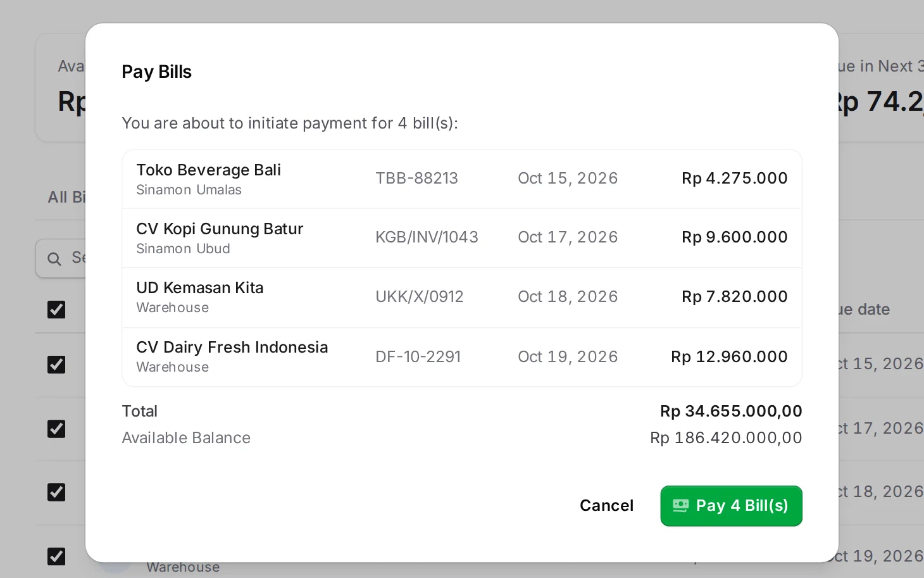Viewport: 924px width, 578px height.
Task: Uncheck the Oct 17, 2026 bill row checkbox
Action: click(x=56, y=429)
